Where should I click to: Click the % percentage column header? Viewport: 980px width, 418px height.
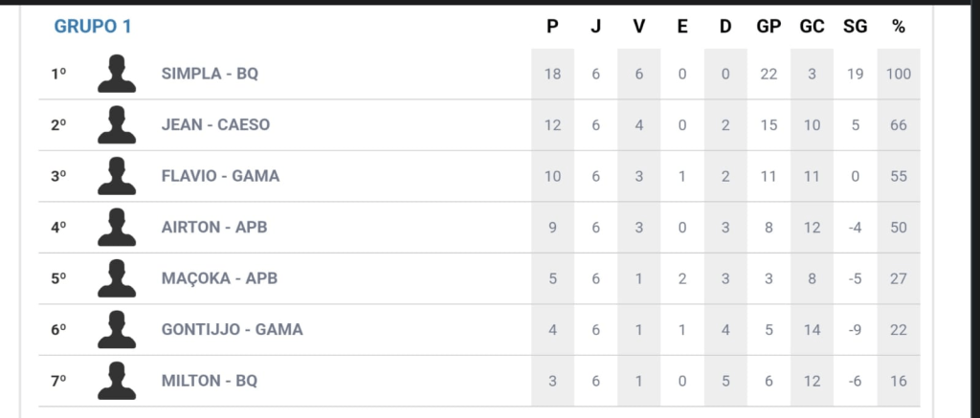[898, 27]
